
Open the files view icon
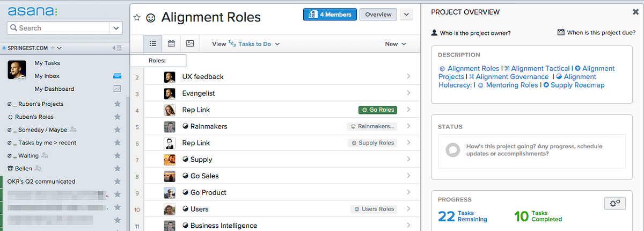tap(190, 44)
